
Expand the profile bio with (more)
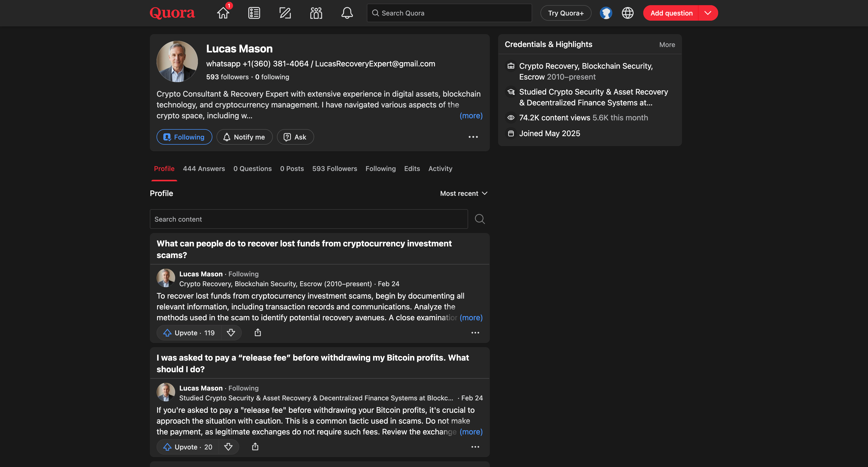pyautogui.click(x=471, y=115)
